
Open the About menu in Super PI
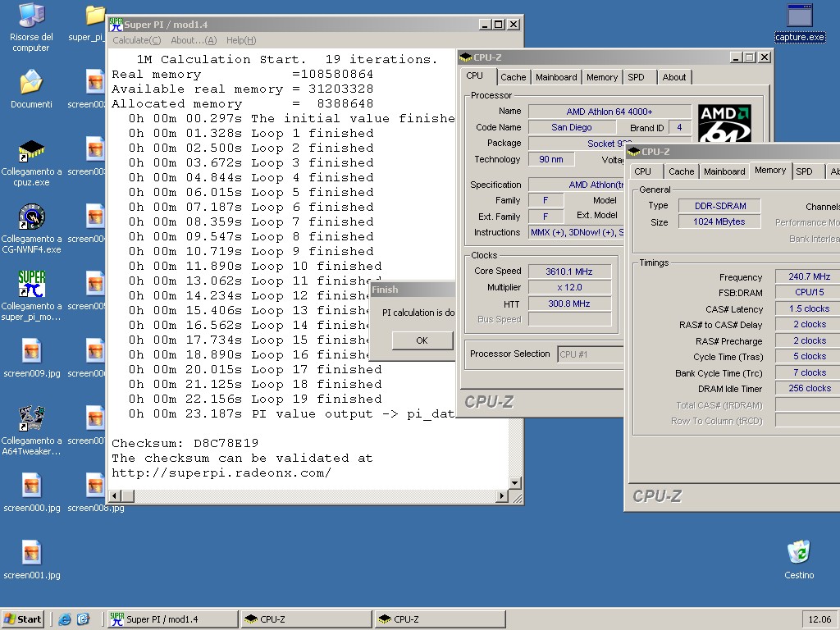coord(194,40)
